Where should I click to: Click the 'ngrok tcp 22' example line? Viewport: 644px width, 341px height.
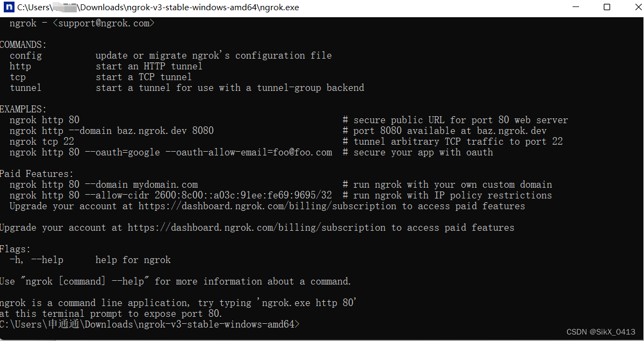[x=42, y=141]
